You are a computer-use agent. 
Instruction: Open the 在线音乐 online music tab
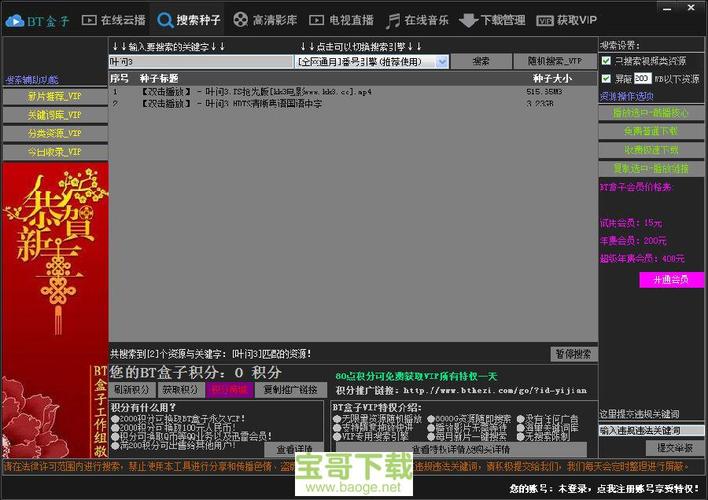coord(418,20)
